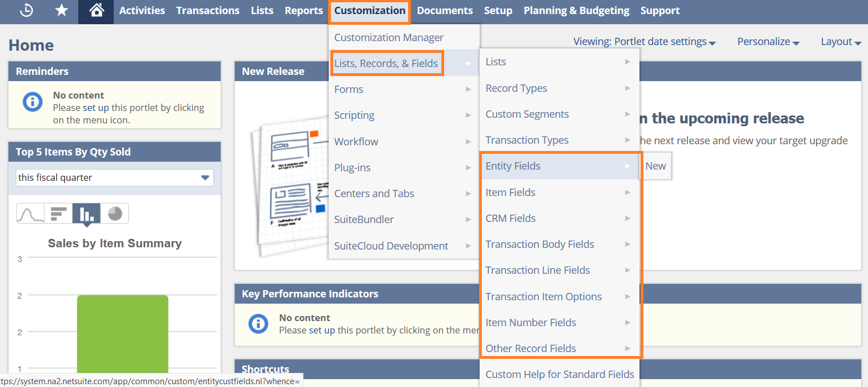Open the recent records clock icon
The image size is (868, 387).
(x=25, y=10)
